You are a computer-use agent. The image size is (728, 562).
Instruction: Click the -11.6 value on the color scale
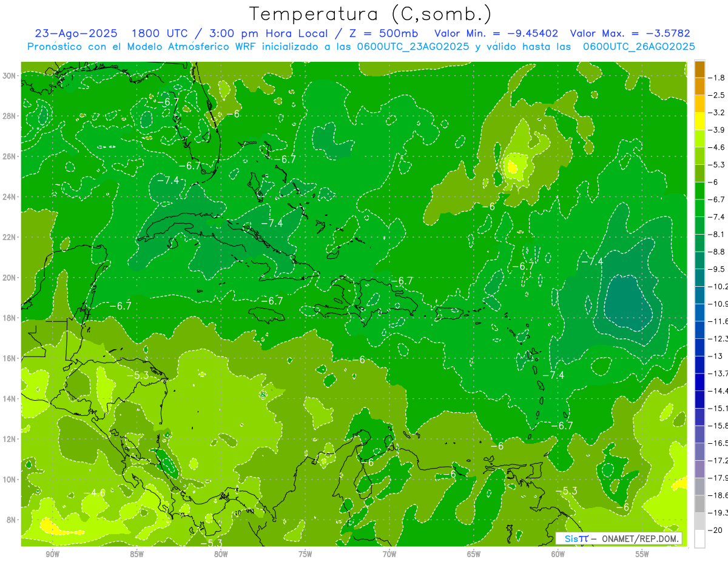(x=718, y=321)
